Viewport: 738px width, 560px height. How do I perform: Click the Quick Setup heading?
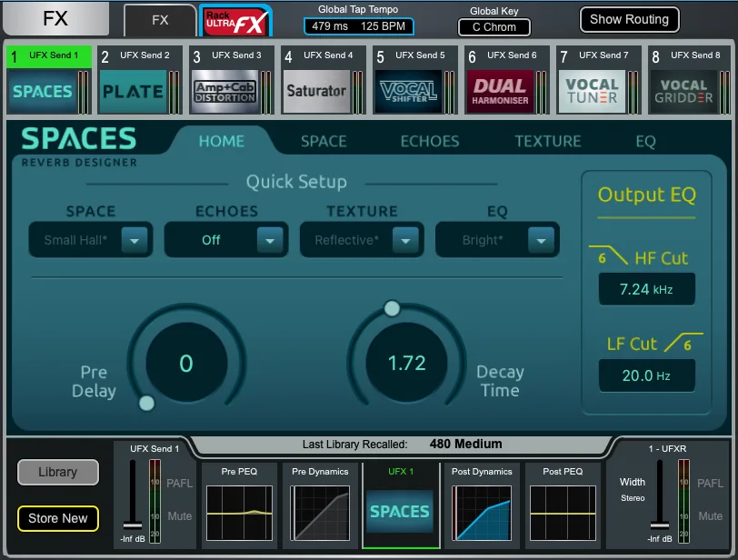[296, 182]
